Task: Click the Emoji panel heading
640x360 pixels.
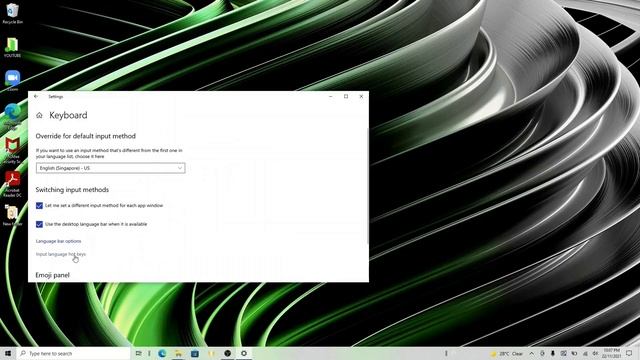Action: [53, 275]
